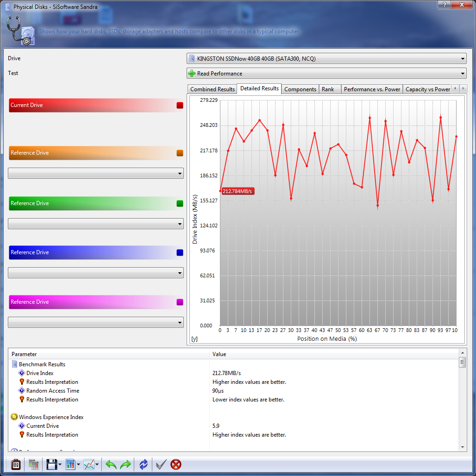
Task: Select the Detailed Results tab
Action: tap(259, 88)
